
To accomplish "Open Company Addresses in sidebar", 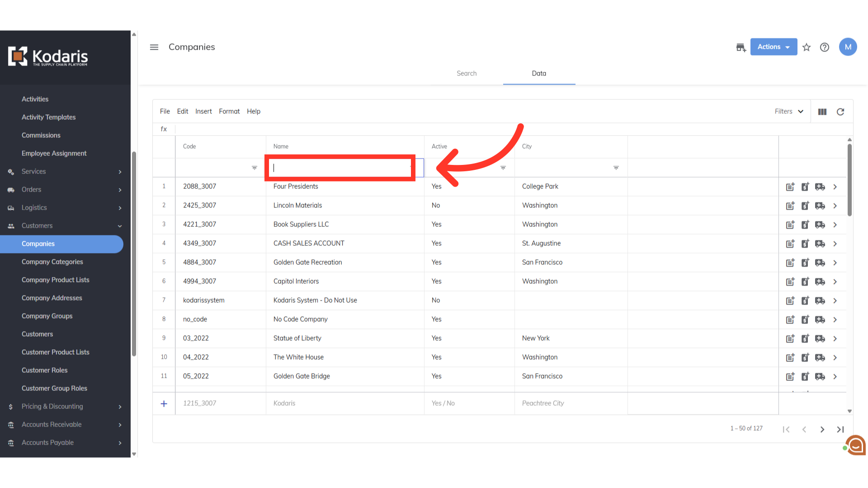I will point(52,298).
